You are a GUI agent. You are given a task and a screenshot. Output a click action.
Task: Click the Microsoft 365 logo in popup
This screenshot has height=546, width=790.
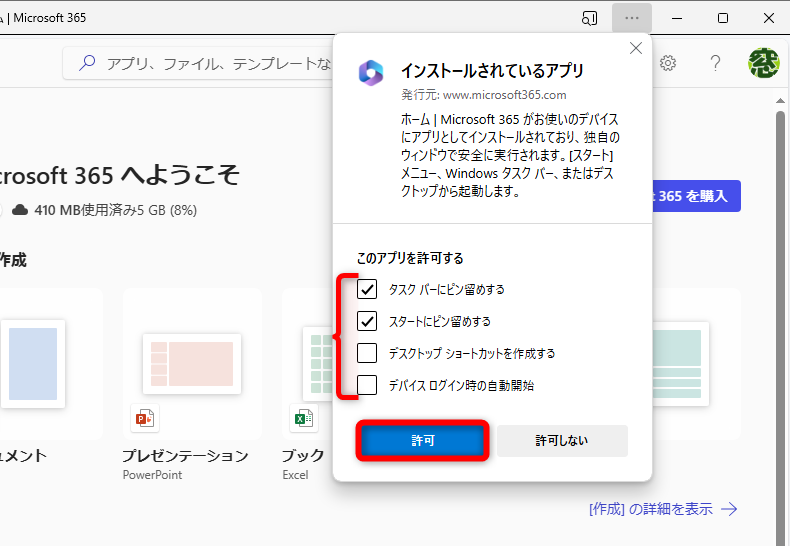pos(371,73)
